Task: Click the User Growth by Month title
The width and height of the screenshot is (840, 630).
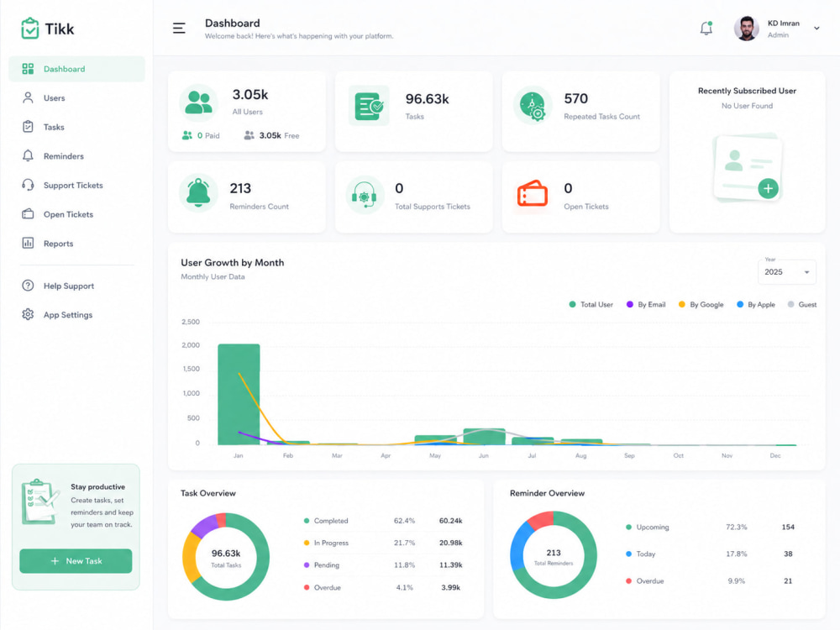Action: click(x=233, y=262)
